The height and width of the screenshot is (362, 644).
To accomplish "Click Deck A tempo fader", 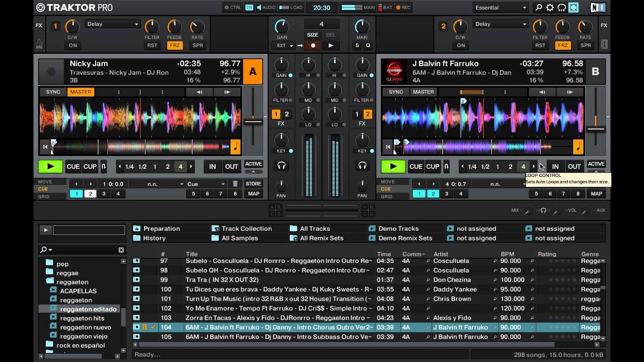I will coord(253,121).
